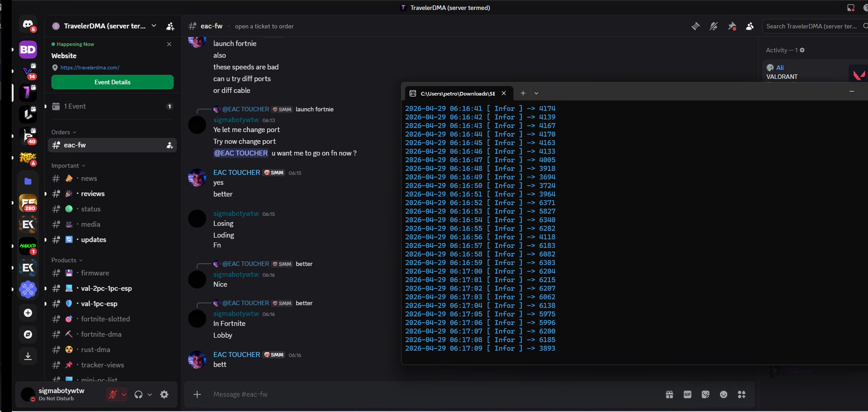868x412 pixels.
Task: Open the Reek server with 6 badge
Action: [x=28, y=158]
